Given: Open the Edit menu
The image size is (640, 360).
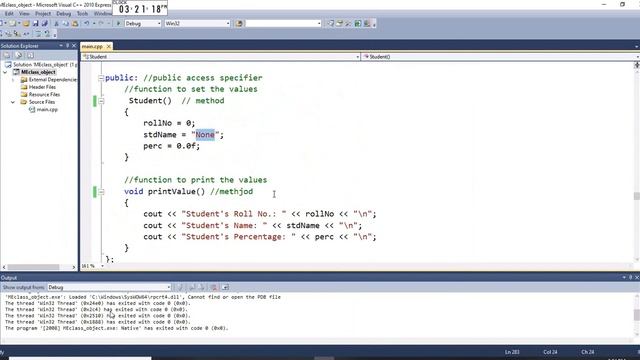Looking at the screenshot, I should [x=9, y=13].
